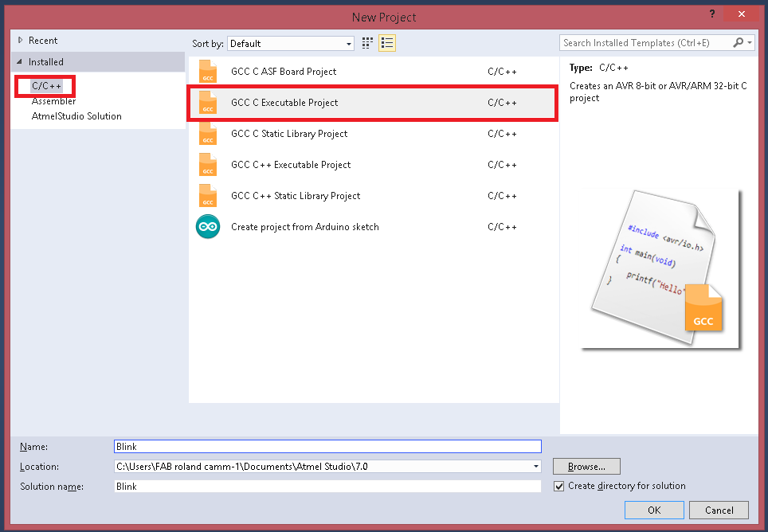The height and width of the screenshot is (532, 768).
Task: Open the Sort by Default dropdown
Action: click(291, 44)
